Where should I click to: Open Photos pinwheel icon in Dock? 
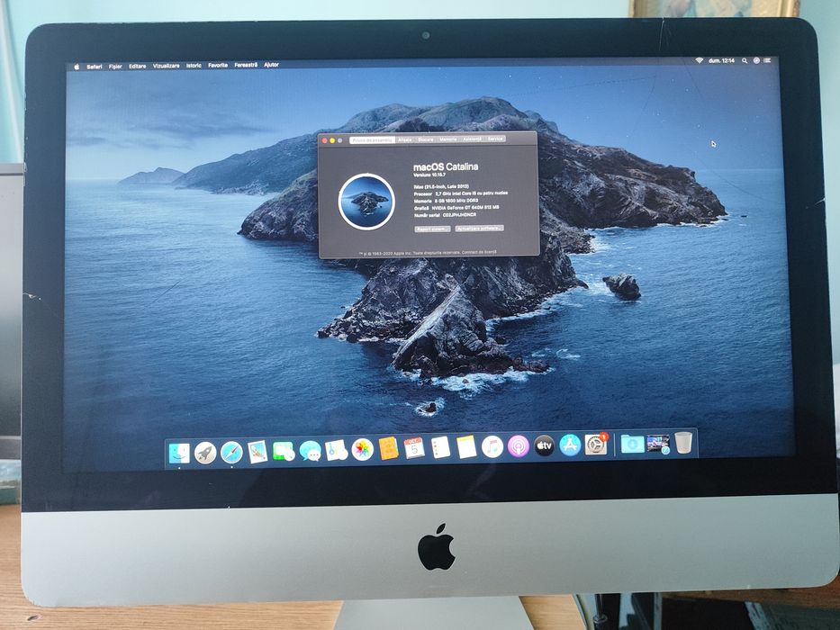(x=362, y=449)
